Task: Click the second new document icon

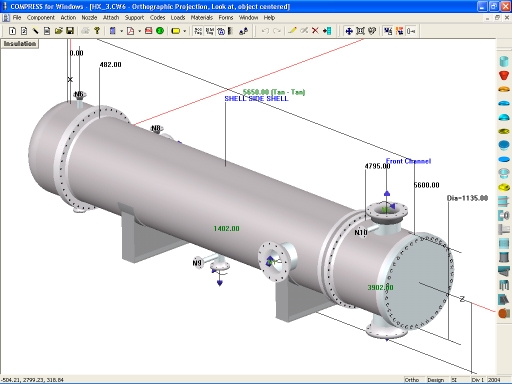Action: pos(24,31)
